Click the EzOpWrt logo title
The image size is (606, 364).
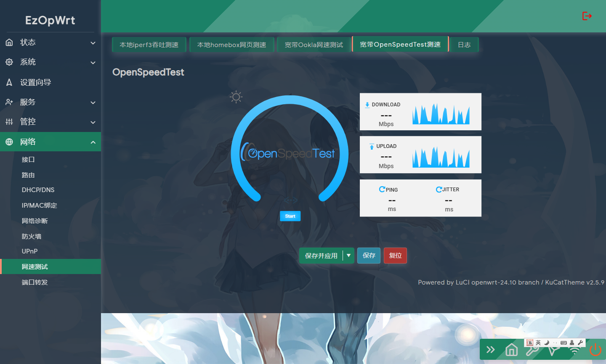point(50,20)
